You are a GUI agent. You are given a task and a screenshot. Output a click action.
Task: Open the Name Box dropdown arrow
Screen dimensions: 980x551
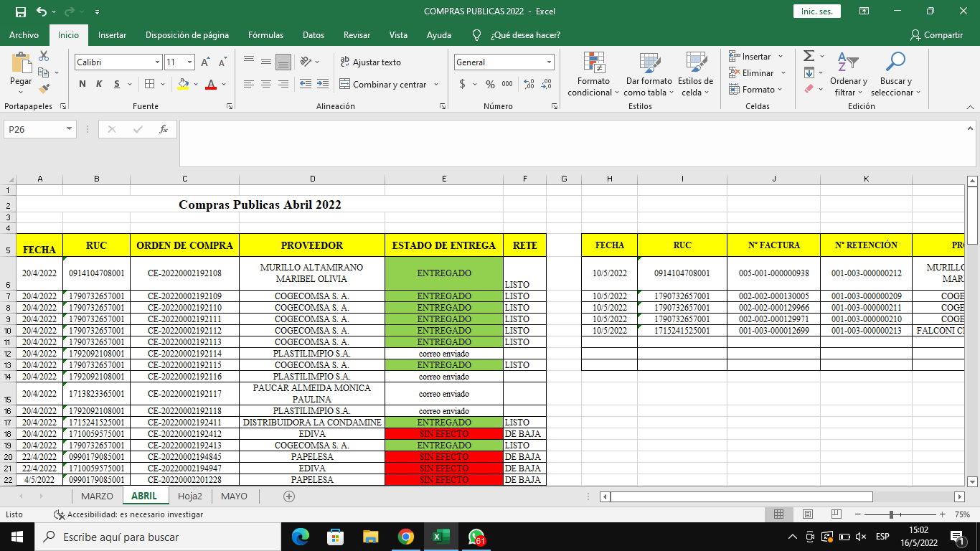pyautogui.click(x=70, y=129)
